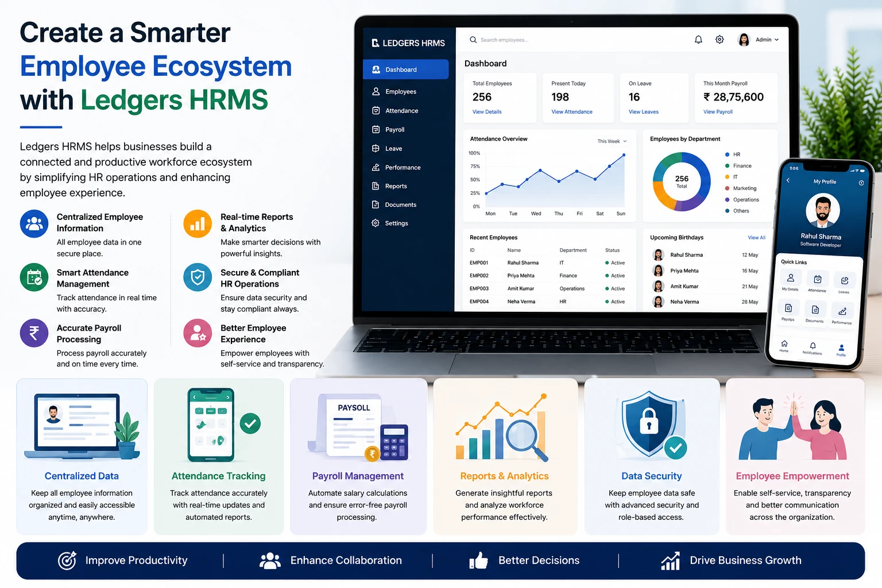Click the View Leaves link under On Leave
The width and height of the screenshot is (882, 588).
644,112
